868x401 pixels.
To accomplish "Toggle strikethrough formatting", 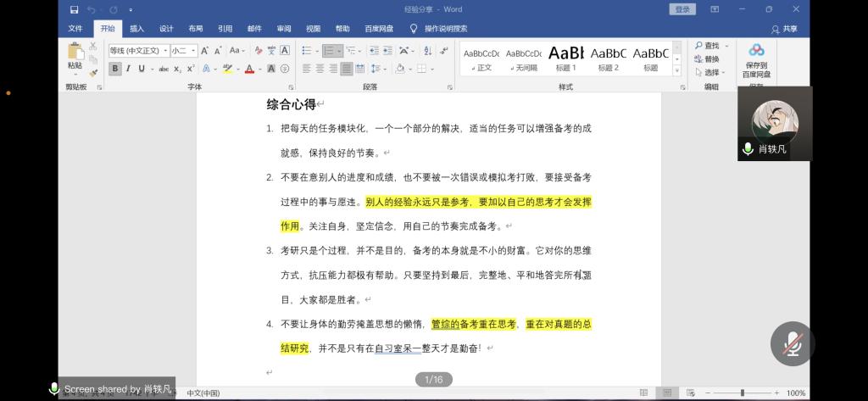I will (163, 69).
